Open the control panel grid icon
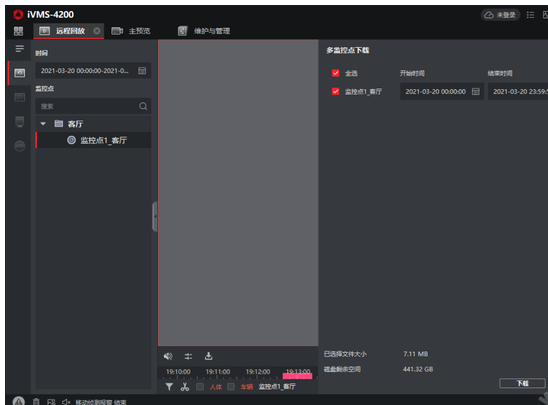This screenshot has width=548, height=405. pyautogui.click(x=18, y=31)
